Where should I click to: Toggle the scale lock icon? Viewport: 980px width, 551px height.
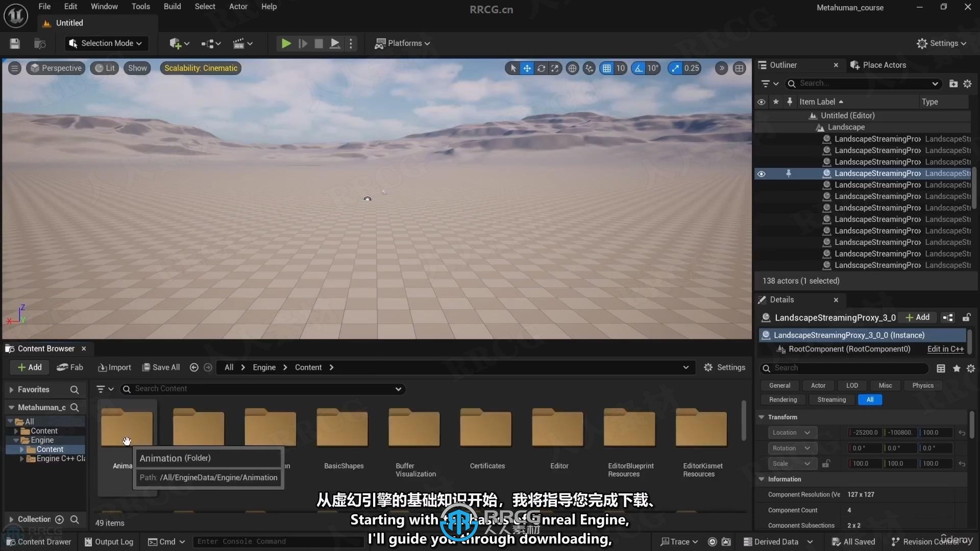pyautogui.click(x=825, y=463)
